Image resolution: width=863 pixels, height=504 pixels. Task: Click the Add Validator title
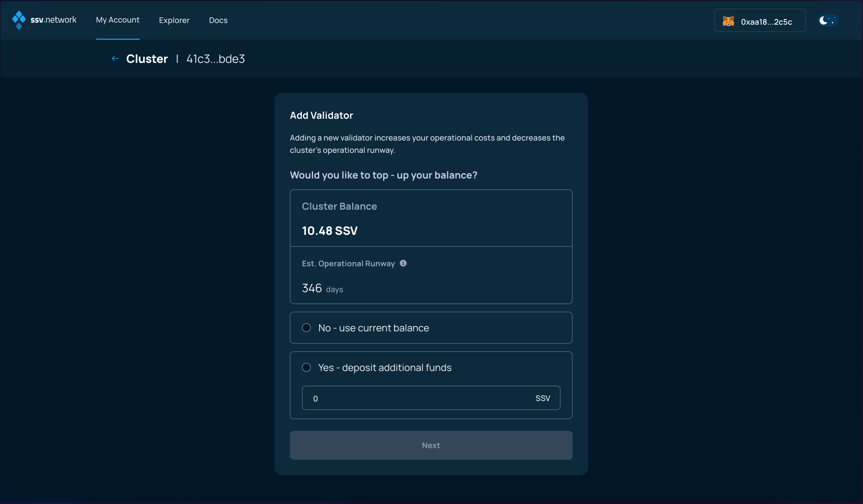[x=321, y=115]
